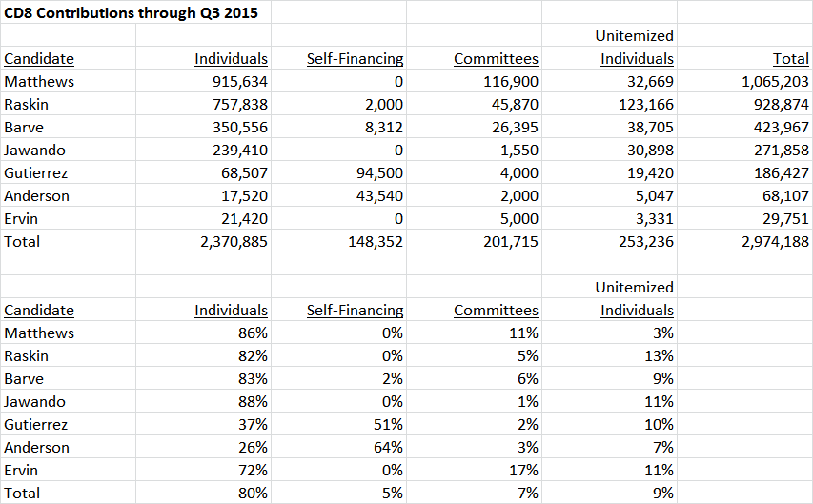
Task: Select the Committees header in top table
Action: click(x=496, y=58)
